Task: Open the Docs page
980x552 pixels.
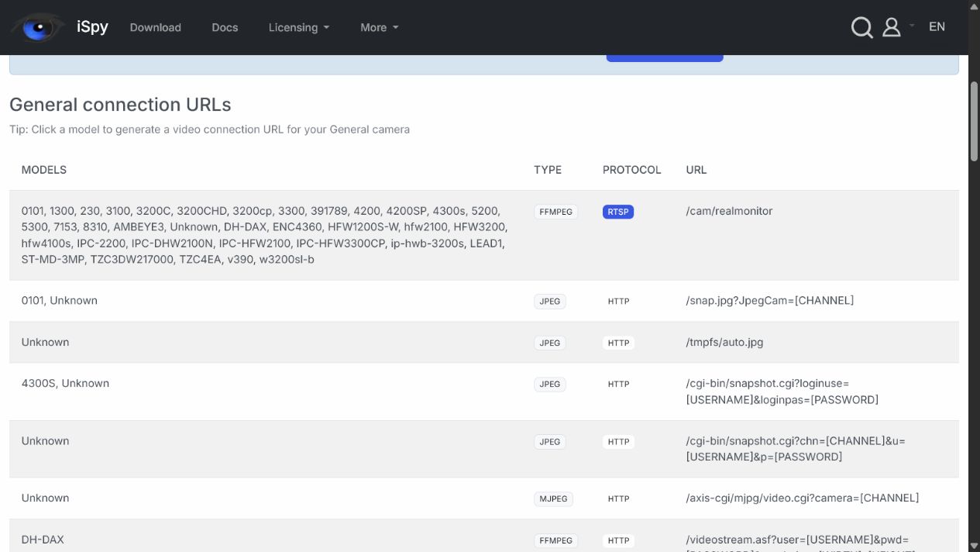Action: click(225, 27)
